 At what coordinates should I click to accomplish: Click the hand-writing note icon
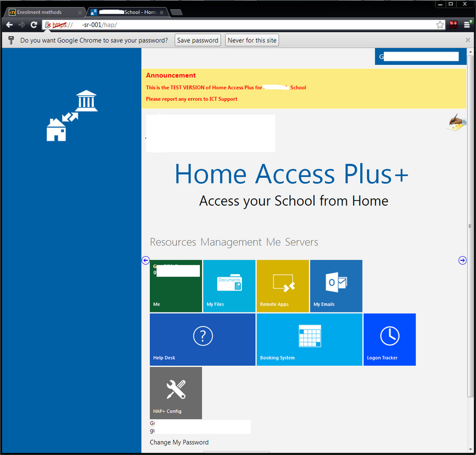456,122
